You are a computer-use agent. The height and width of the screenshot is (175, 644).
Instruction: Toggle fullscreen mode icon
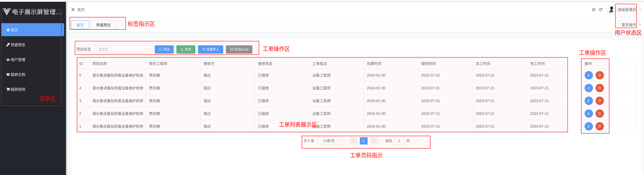594,10
